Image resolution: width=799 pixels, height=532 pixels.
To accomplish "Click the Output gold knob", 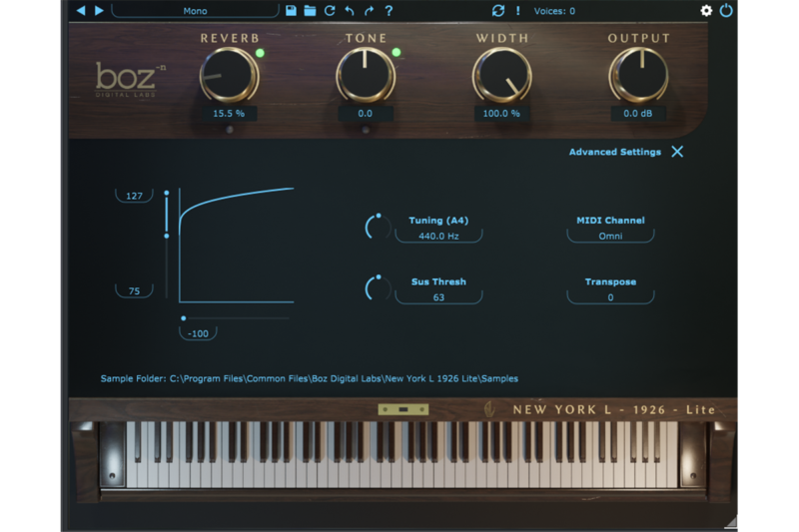I will pos(638,75).
